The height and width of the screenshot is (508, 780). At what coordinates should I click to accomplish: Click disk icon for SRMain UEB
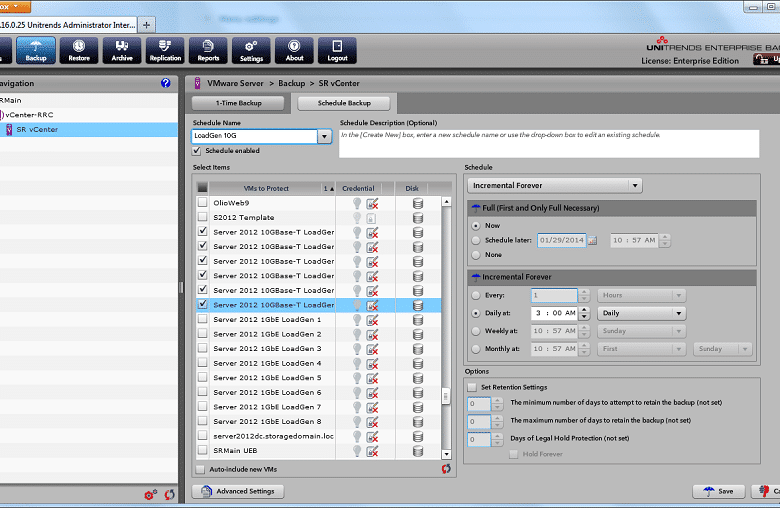coord(418,451)
